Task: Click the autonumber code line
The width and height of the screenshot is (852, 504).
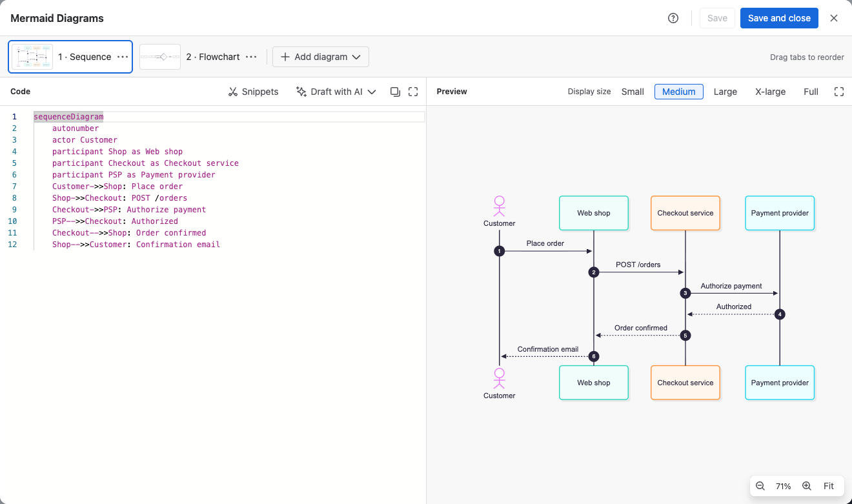Action: (x=76, y=128)
